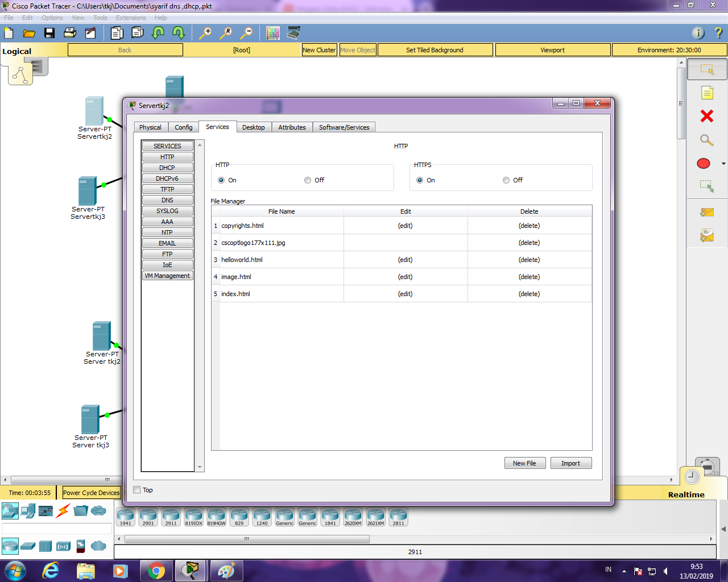The height and width of the screenshot is (582, 728).
Task: Select the EMAIL service button
Action: click(167, 243)
